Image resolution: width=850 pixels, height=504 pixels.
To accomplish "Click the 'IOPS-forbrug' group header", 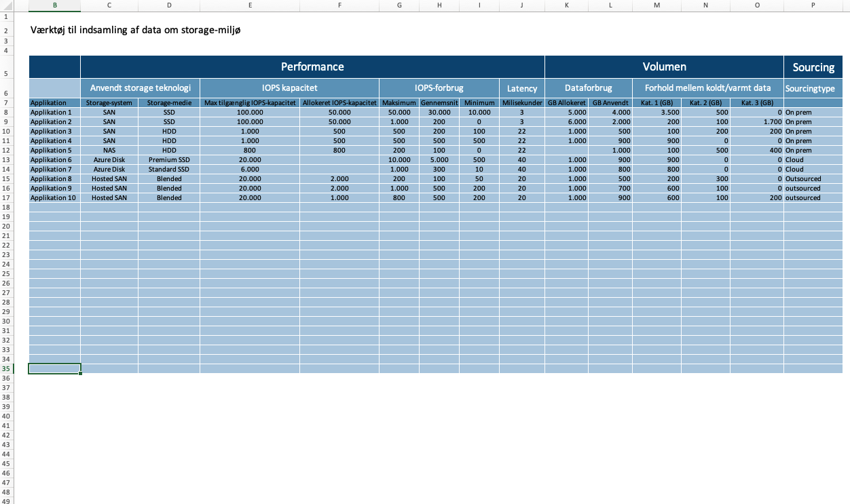I will tap(439, 88).
